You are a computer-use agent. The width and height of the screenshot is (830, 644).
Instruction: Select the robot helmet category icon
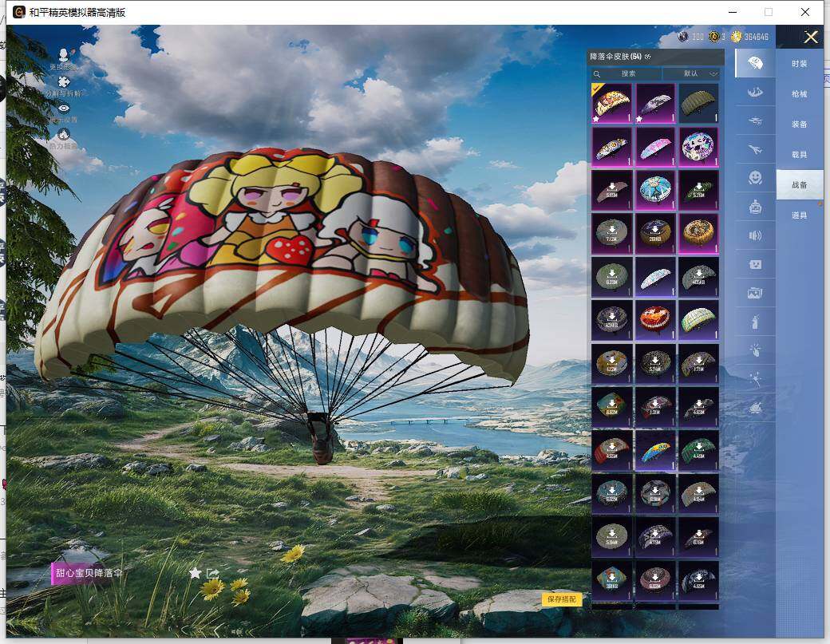tap(755, 207)
